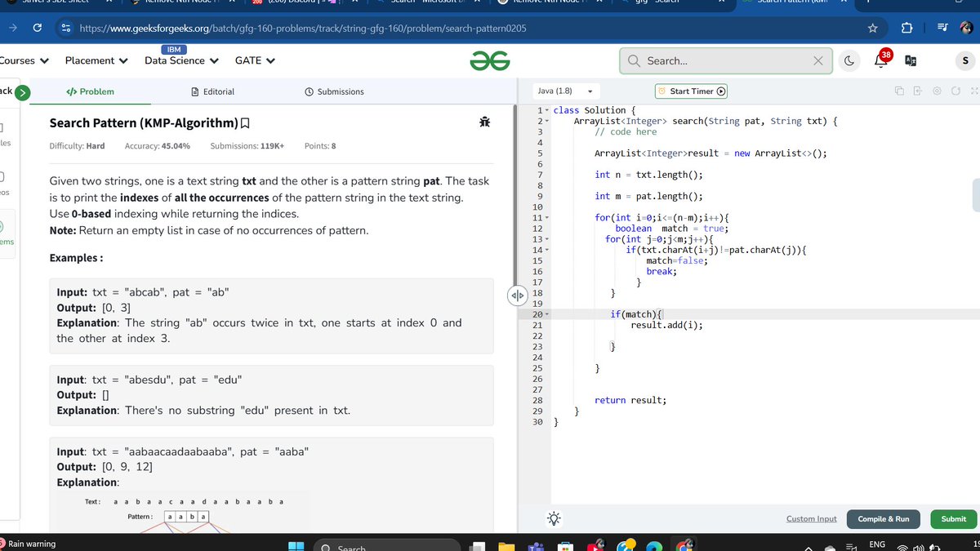Switch to the Discord browser tab

306,2
